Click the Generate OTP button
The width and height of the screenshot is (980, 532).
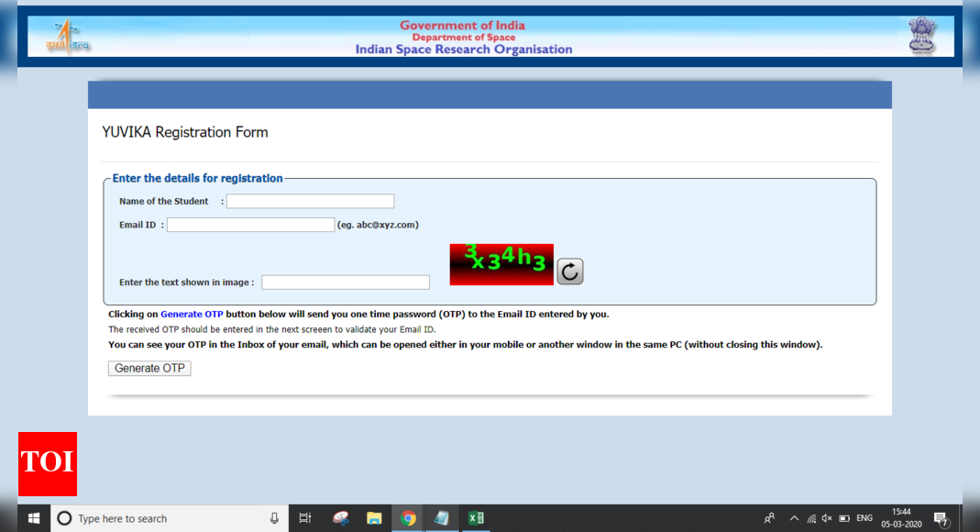(149, 368)
